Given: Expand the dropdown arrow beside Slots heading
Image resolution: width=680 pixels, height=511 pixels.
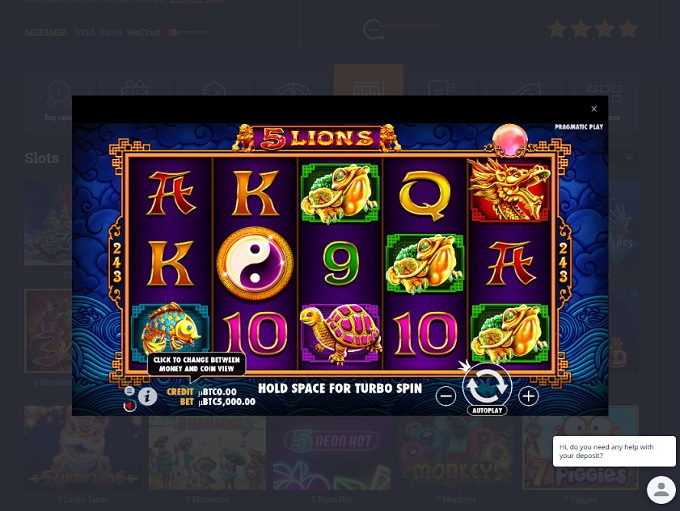Looking at the screenshot, I should (x=628, y=157).
